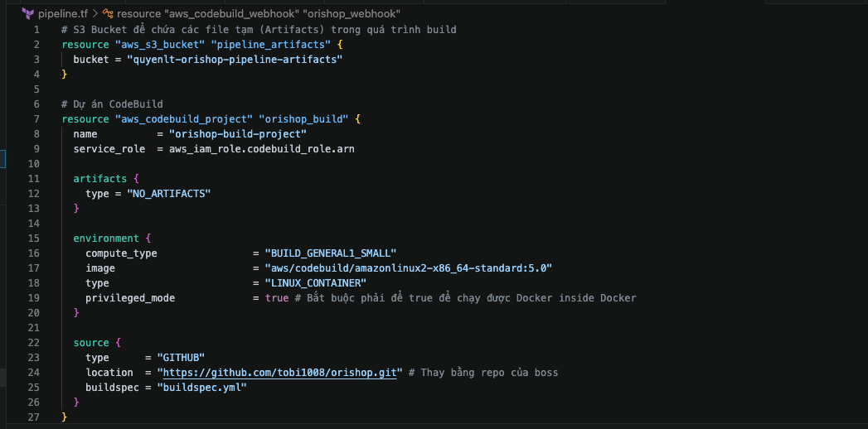Select line number 7 in gutter
Image resolution: width=868 pixels, height=429 pixels.
[36, 119]
